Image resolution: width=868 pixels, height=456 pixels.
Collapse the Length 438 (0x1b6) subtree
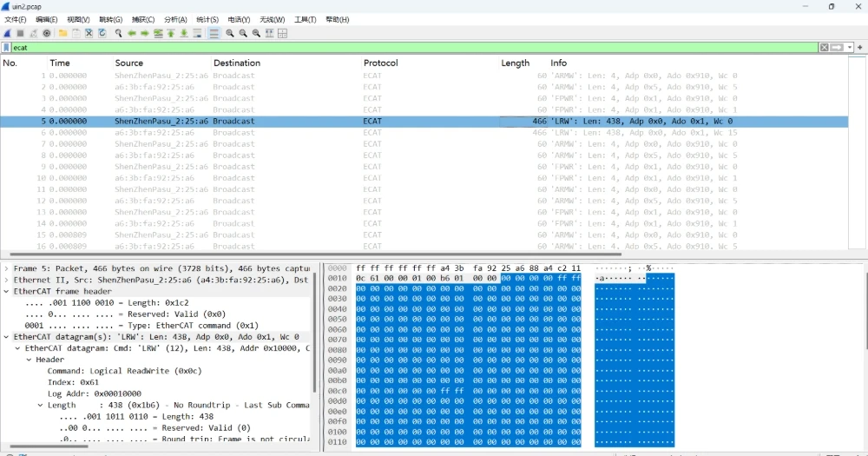click(40, 405)
